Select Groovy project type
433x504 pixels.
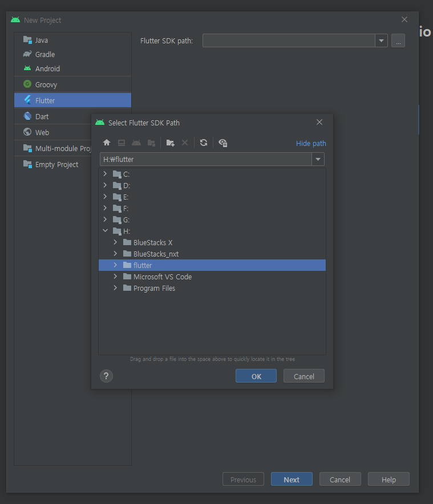[72, 84]
